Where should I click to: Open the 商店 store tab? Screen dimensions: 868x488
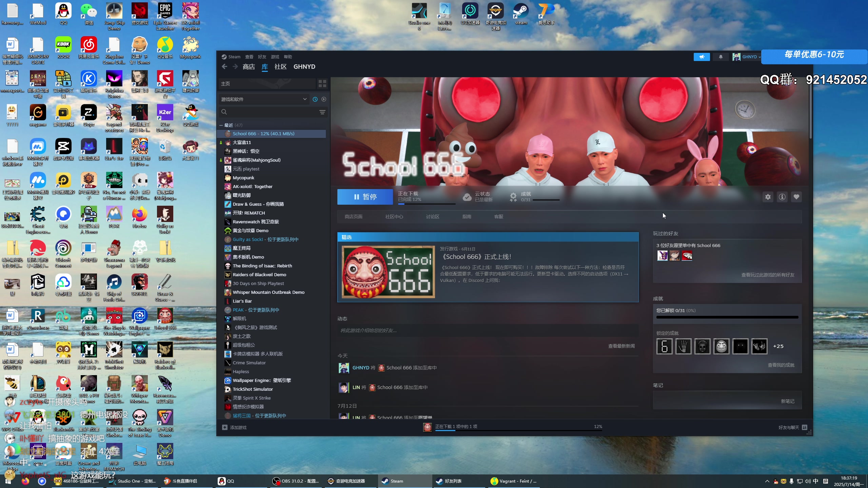(x=249, y=67)
